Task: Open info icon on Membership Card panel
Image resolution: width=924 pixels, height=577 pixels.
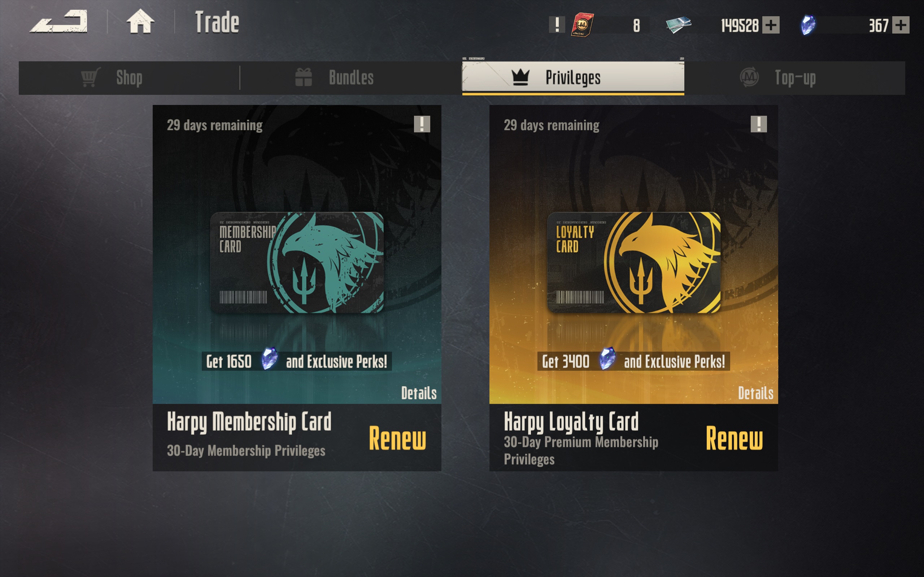Action: pyautogui.click(x=422, y=124)
